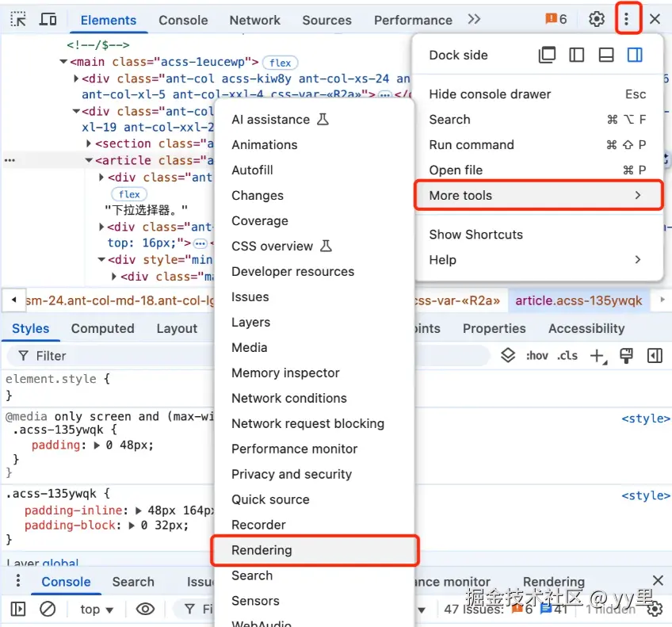The image size is (672, 627).
Task: Add new style rule plus icon
Action: click(x=598, y=356)
